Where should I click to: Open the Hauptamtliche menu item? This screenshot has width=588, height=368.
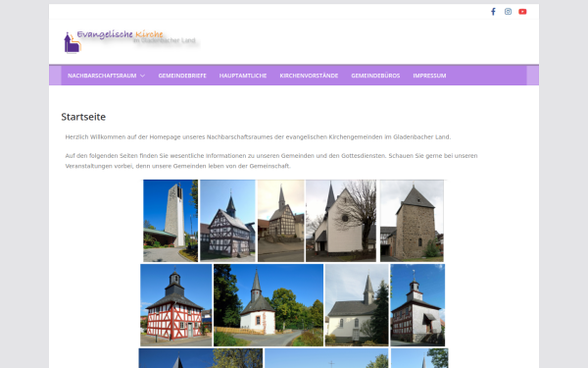(243, 76)
